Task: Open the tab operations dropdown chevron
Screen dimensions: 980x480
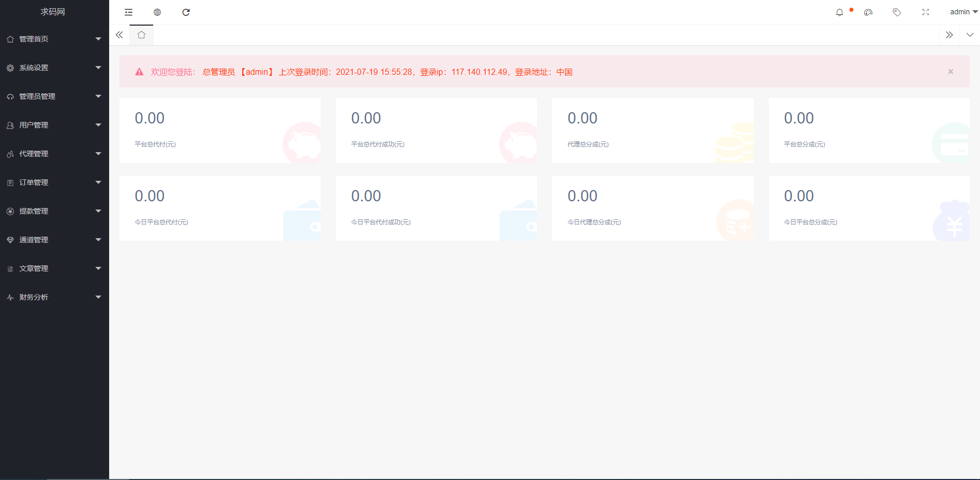Action: (970, 35)
